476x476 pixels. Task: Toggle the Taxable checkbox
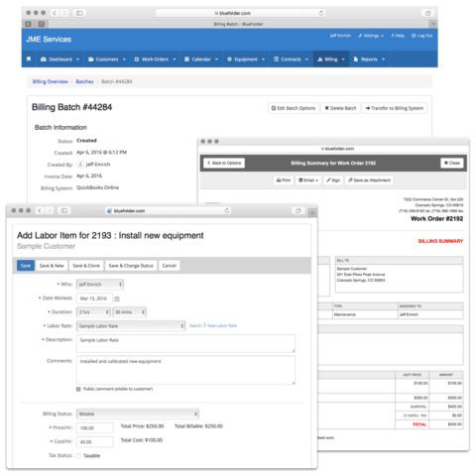78,455
